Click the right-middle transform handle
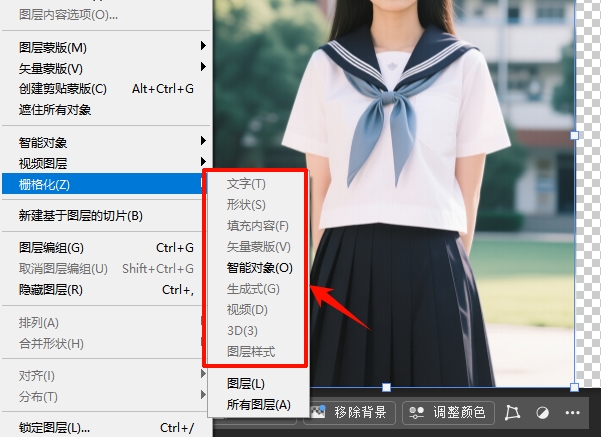 click(x=574, y=135)
